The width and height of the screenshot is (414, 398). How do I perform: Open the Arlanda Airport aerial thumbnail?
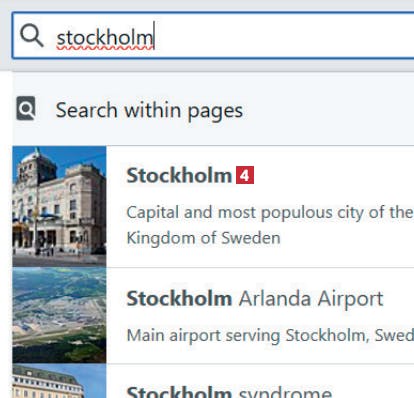(59, 315)
